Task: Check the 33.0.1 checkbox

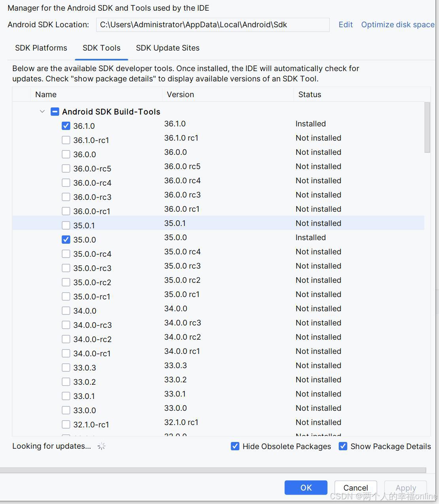Action: tap(66, 396)
